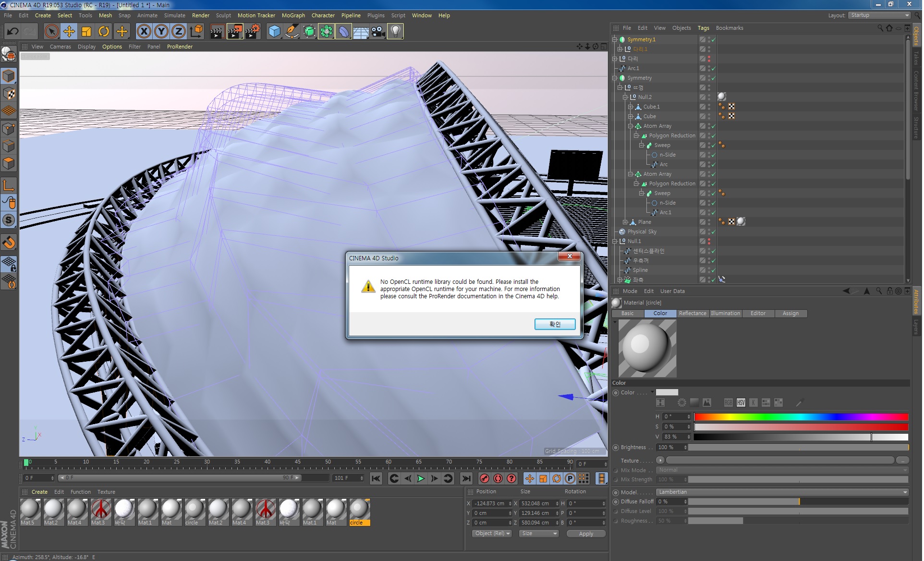Open Edit Render Settings icon
The image size is (924, 561).
(x=253, y=32)
